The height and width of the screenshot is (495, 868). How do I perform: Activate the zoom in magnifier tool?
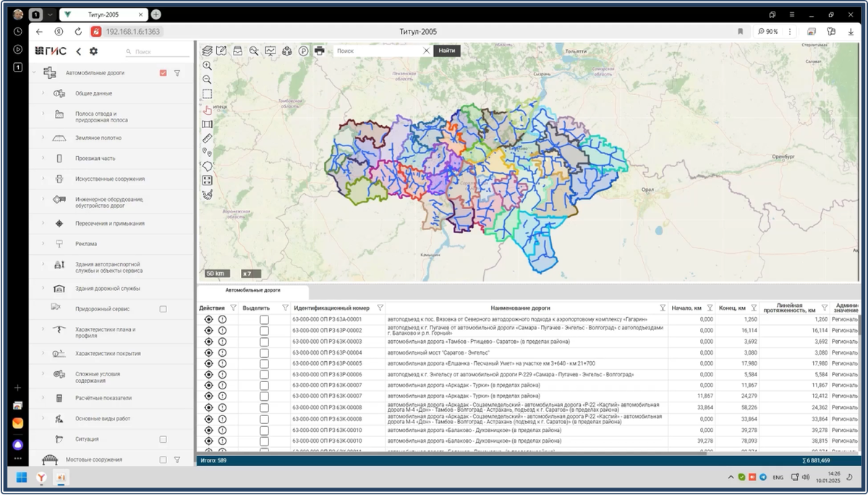tap(208, 65)
